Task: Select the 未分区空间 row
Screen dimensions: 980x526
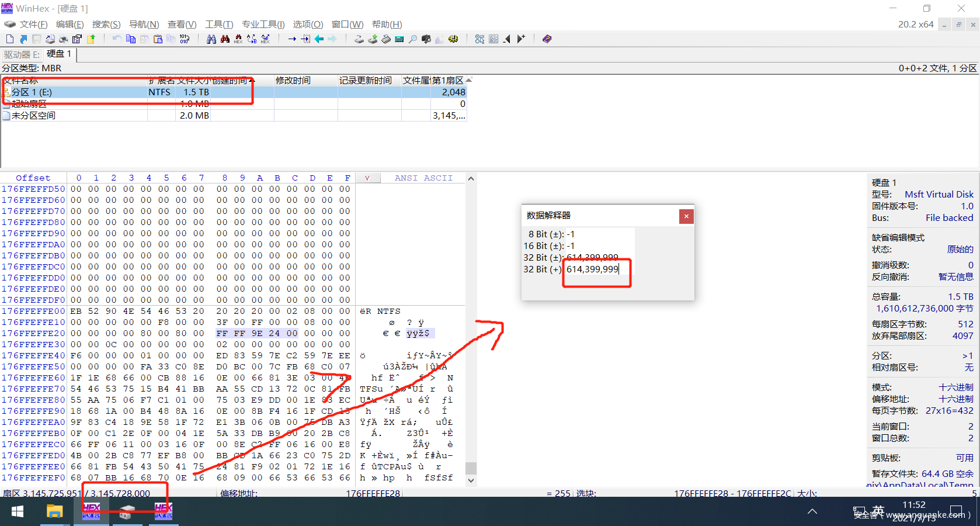Action: tap(34, 116)
